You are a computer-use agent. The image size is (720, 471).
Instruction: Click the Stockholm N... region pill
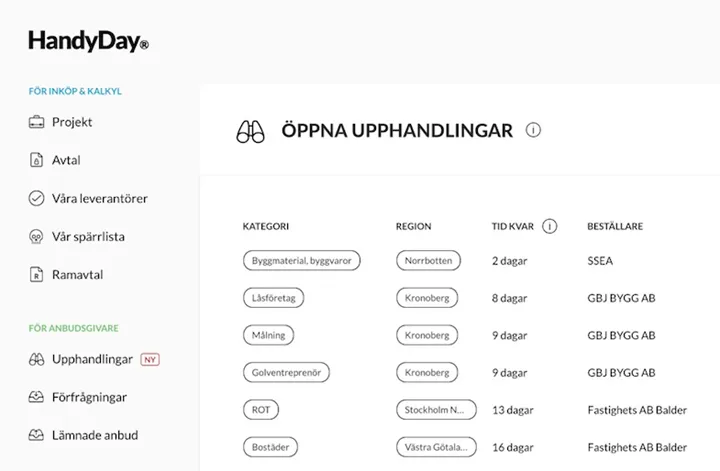point(436,409)
